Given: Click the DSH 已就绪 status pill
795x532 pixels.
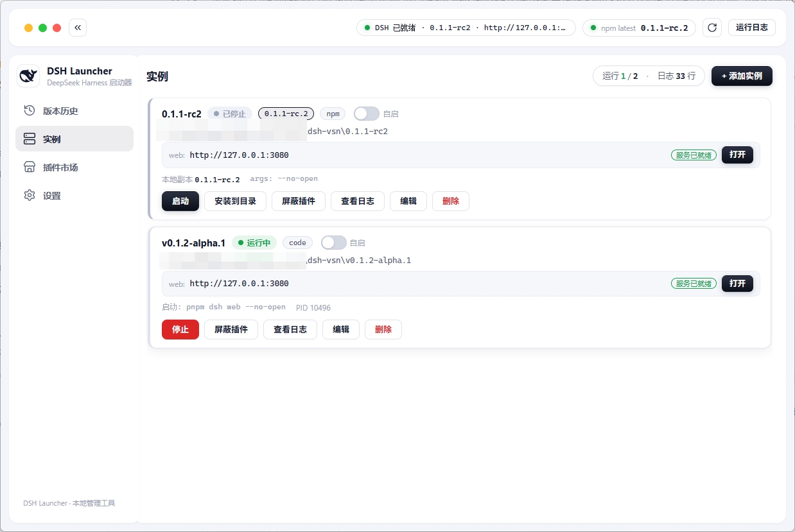Looking at the screenshot, I should [466, 28].
